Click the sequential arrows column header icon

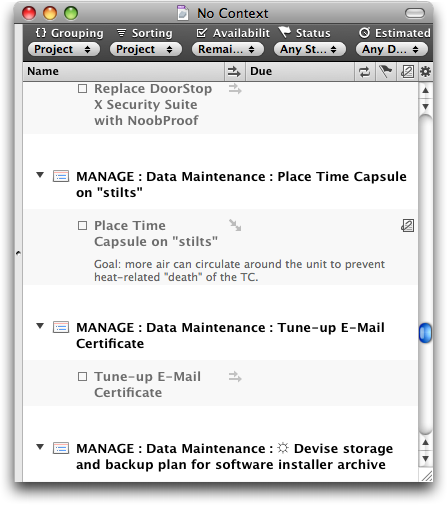(234, 71)
